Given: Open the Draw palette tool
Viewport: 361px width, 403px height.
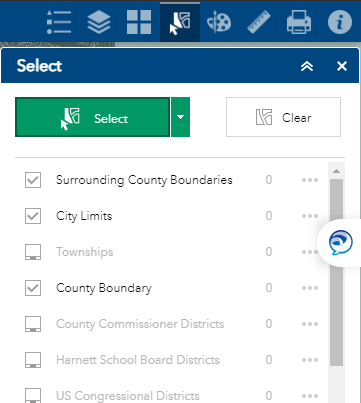Looking at the screenshot, I should (219, 22).
